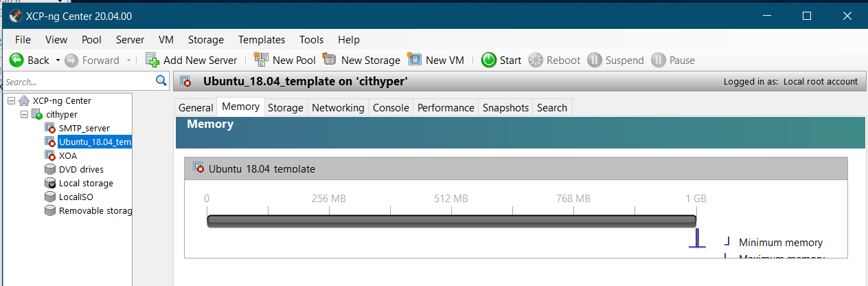Select the cithyper server in tree

click(x=62, y=114)
